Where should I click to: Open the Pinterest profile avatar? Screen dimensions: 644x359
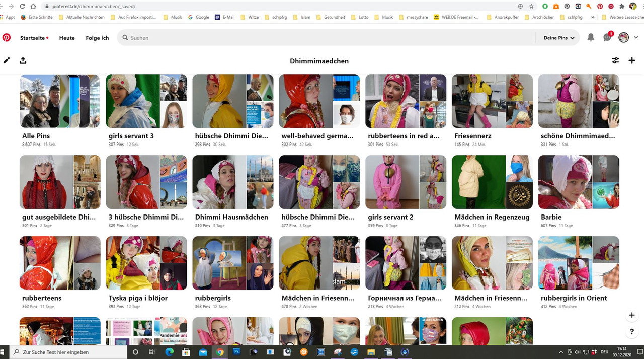(x=624, y=38)
